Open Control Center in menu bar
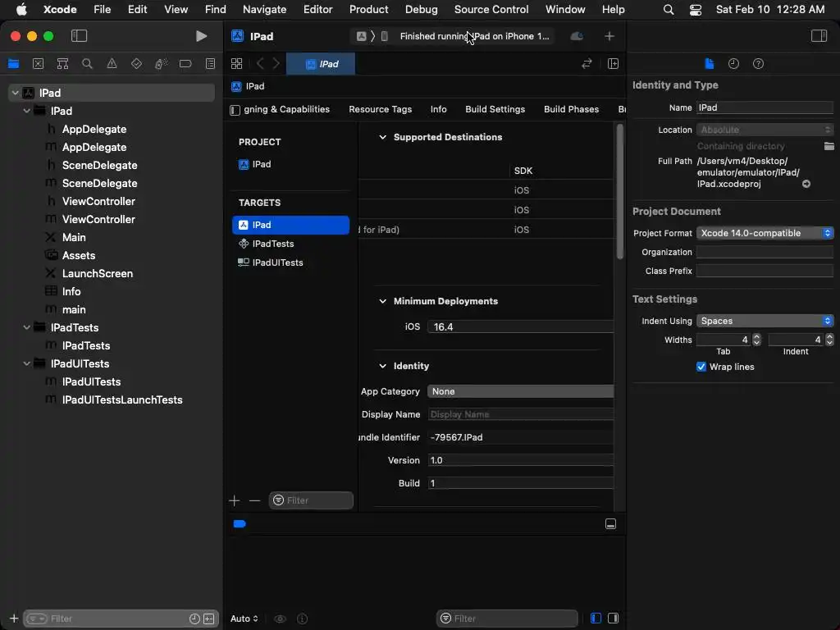 [696, 9]
